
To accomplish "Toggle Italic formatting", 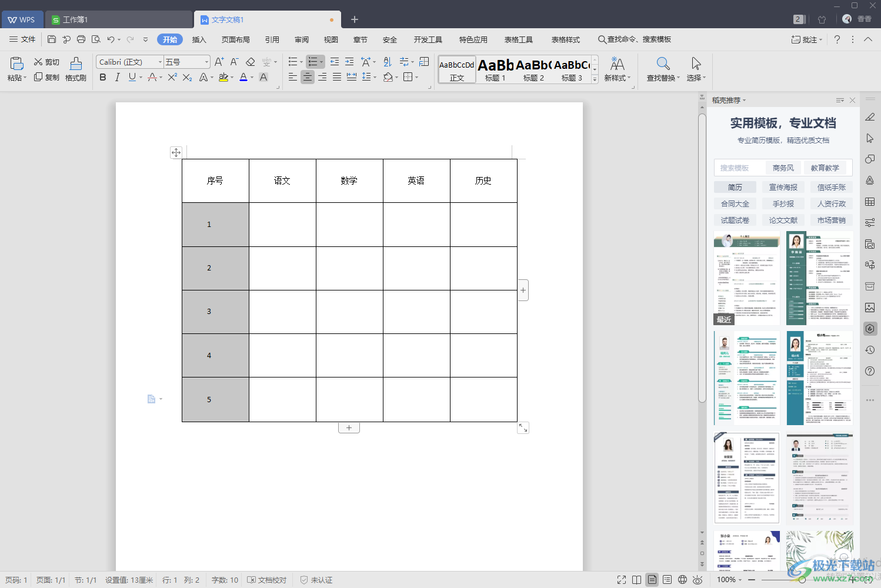I will pos(118,77).
